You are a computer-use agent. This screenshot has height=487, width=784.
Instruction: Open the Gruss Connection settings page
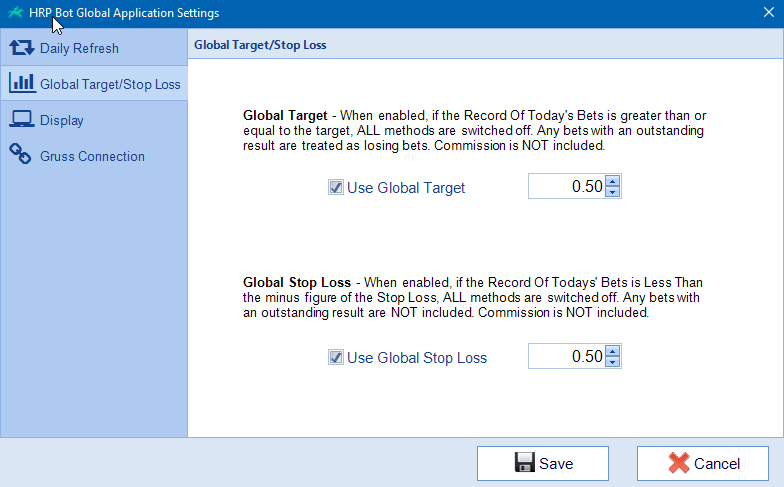point(94,156)
